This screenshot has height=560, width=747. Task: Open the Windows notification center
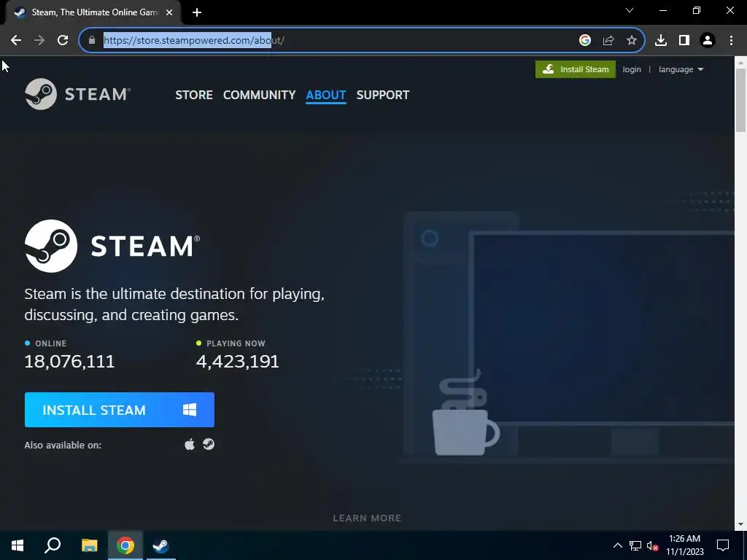click(x=723, y=545)
